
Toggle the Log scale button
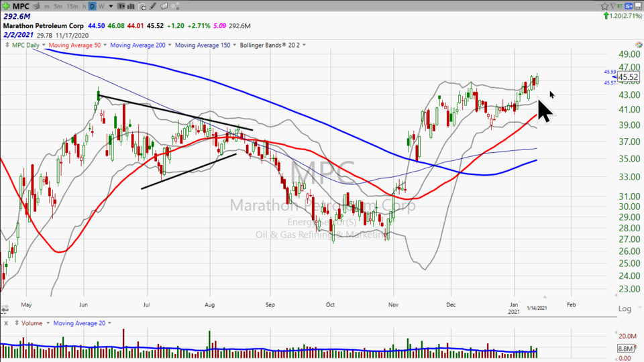tap(625, 308)
